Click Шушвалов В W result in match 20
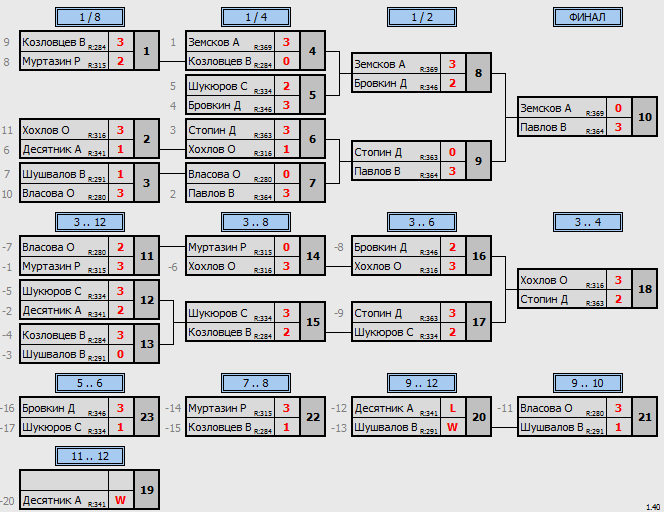The image size is (664, 512). [452, 427]
